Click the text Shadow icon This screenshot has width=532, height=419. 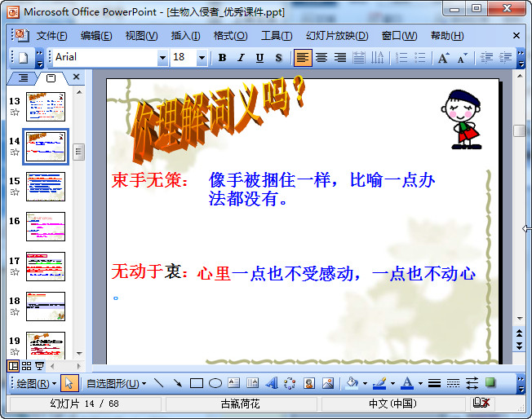click(x=278, y=58)
